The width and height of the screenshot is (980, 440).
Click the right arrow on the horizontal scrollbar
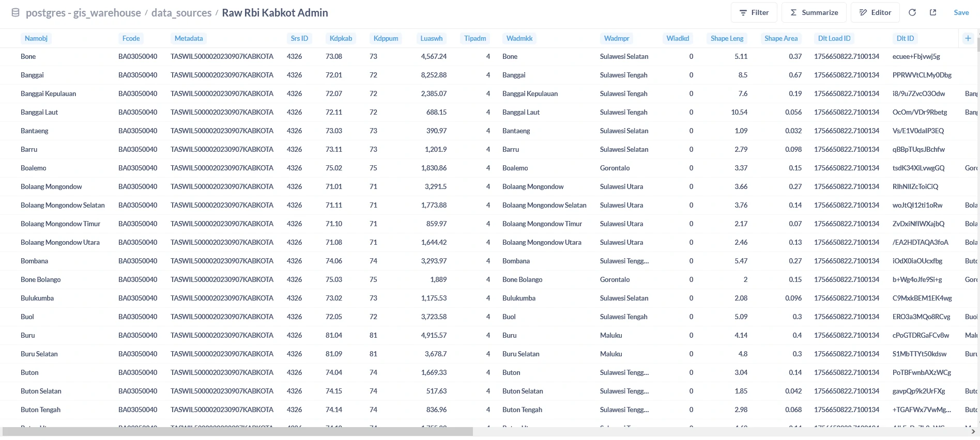click(x=973, y=431)
